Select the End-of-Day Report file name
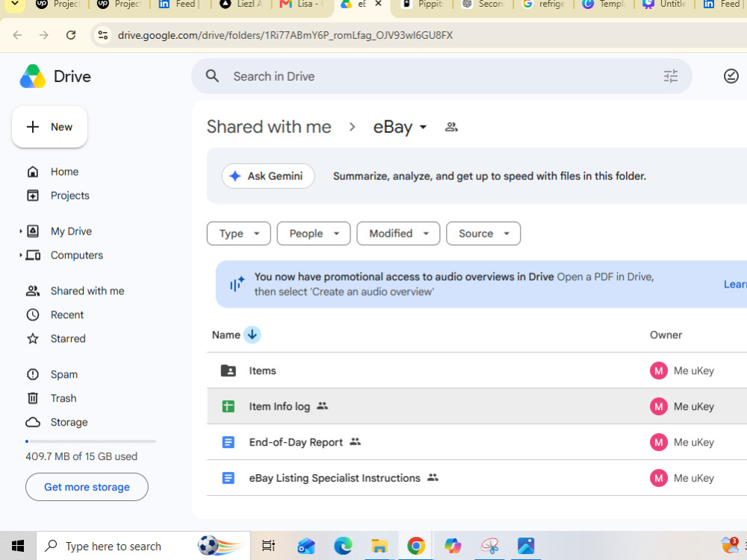 295,442
